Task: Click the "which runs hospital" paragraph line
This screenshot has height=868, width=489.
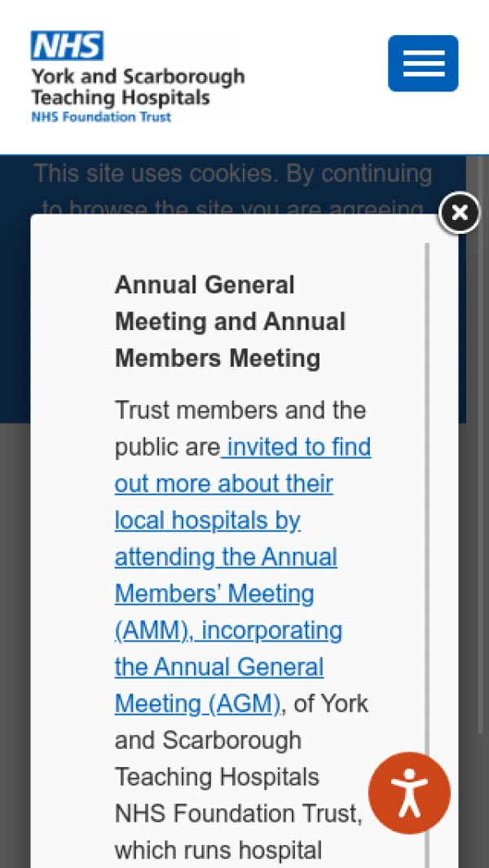Action: [x=218, y=850]
